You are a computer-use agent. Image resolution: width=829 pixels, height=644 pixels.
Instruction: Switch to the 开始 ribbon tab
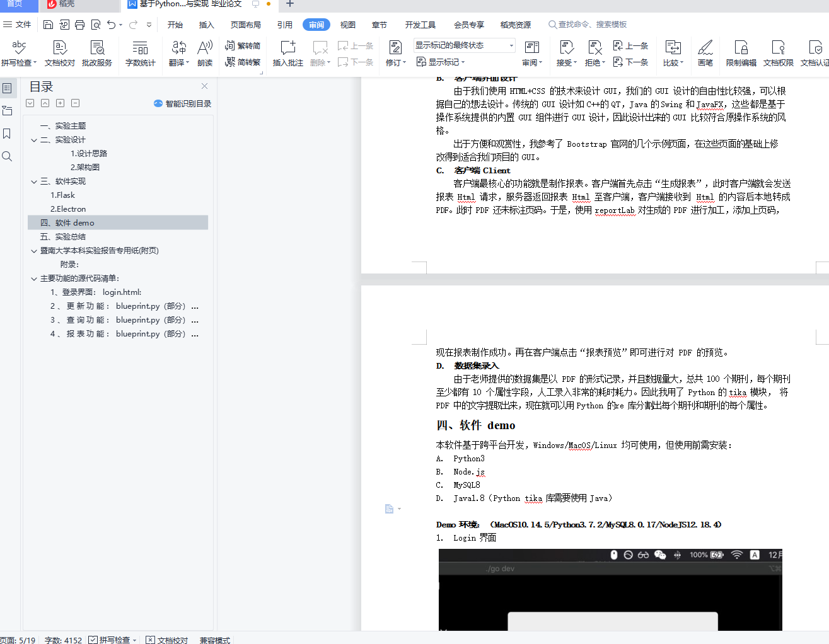[175, 25]
